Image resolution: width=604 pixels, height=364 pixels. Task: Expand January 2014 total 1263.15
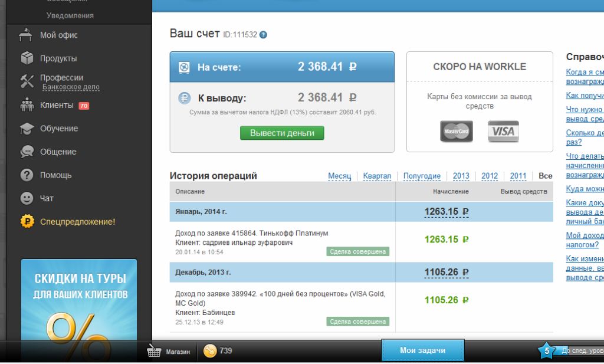pos(447,212)
